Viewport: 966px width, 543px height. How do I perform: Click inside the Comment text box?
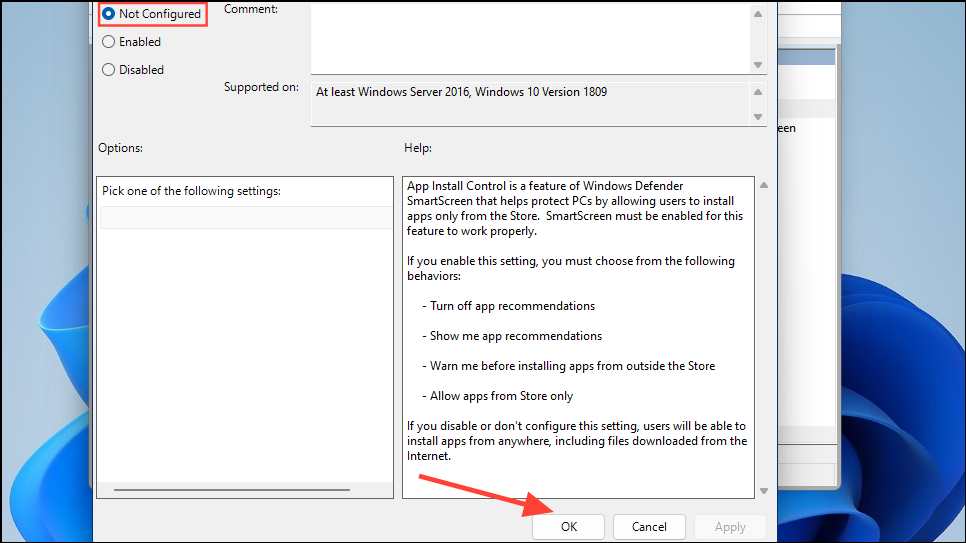530,38
